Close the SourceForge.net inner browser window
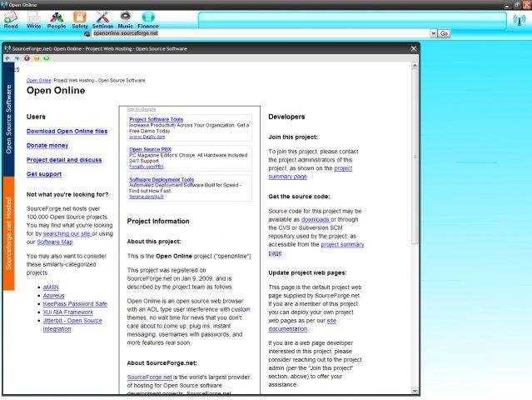 [x=414, y=48]
